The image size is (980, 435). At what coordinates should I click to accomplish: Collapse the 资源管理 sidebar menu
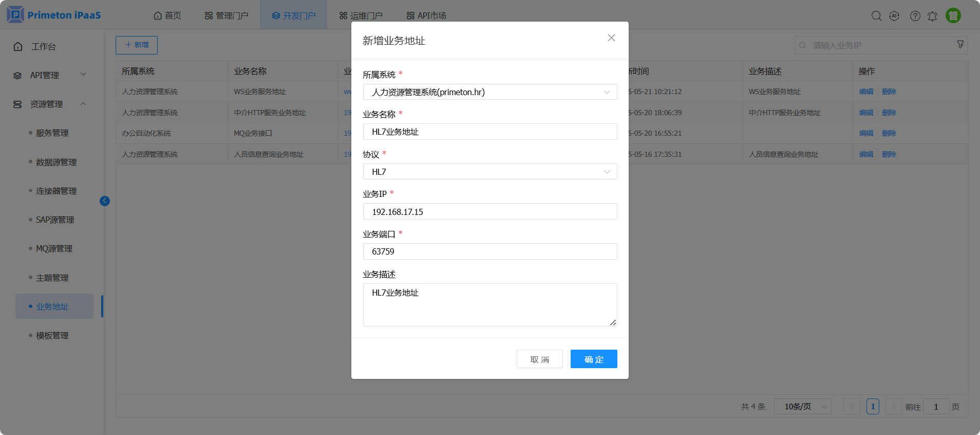[50, 104]
